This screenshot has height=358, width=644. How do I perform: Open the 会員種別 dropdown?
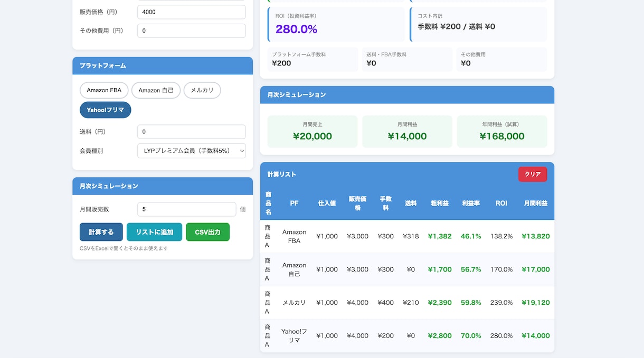(192, 151)
